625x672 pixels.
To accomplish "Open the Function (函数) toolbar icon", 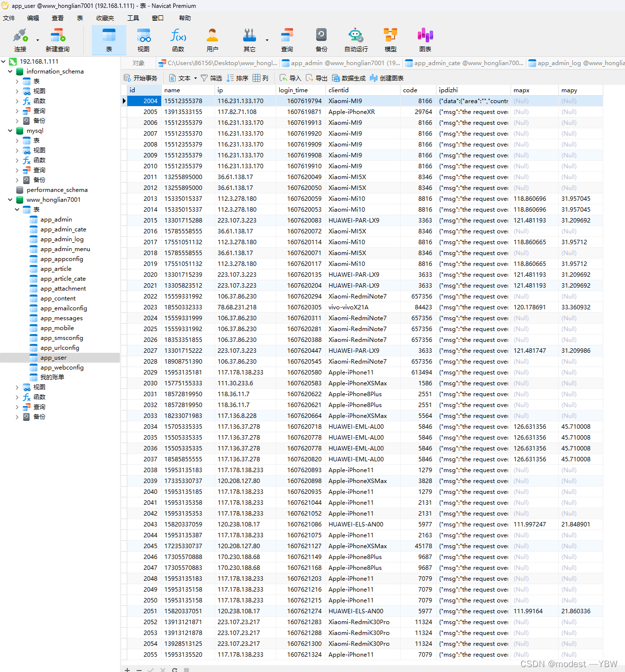I will coord(178,40).
